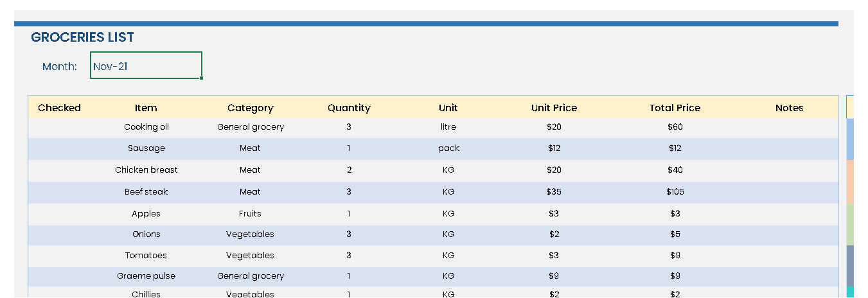Click the Unit Price column header
Screen dimensions: 868x298
click(554, 108)
